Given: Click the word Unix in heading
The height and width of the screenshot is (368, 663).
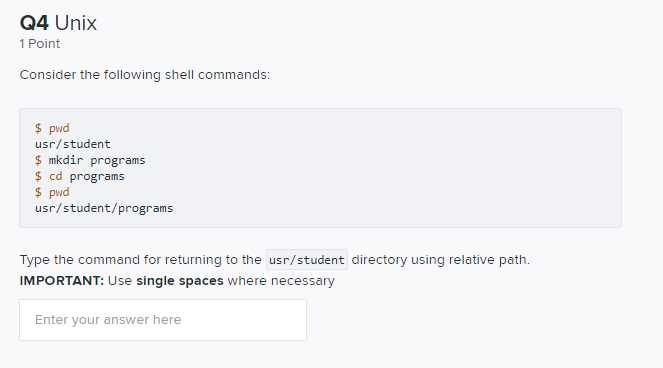Looking at the screenshot, I should click(76, 23).
